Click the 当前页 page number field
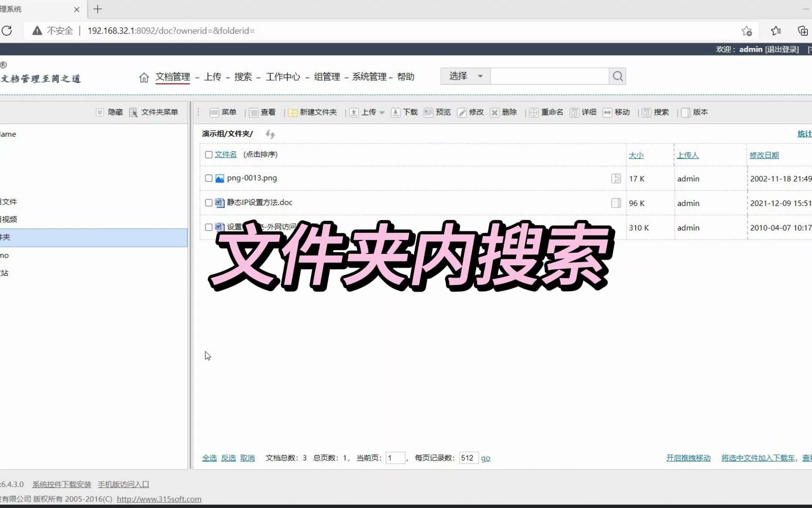812x508 pixels. (395, 458)
